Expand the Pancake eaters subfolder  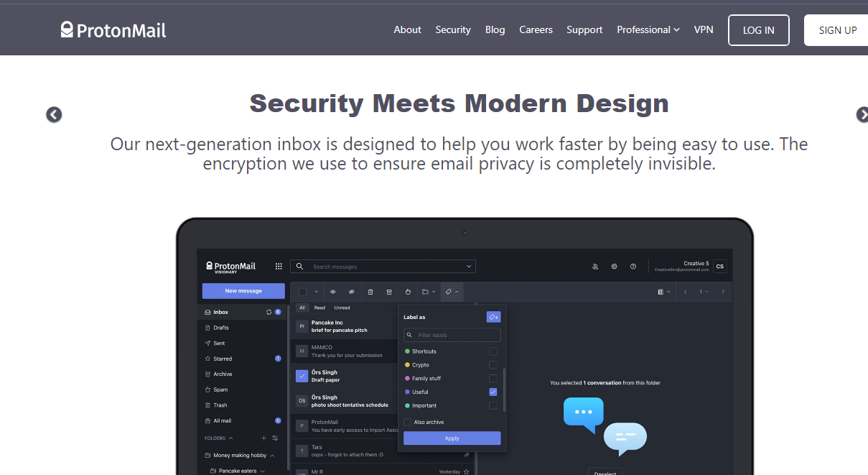(x=262, y=471)
